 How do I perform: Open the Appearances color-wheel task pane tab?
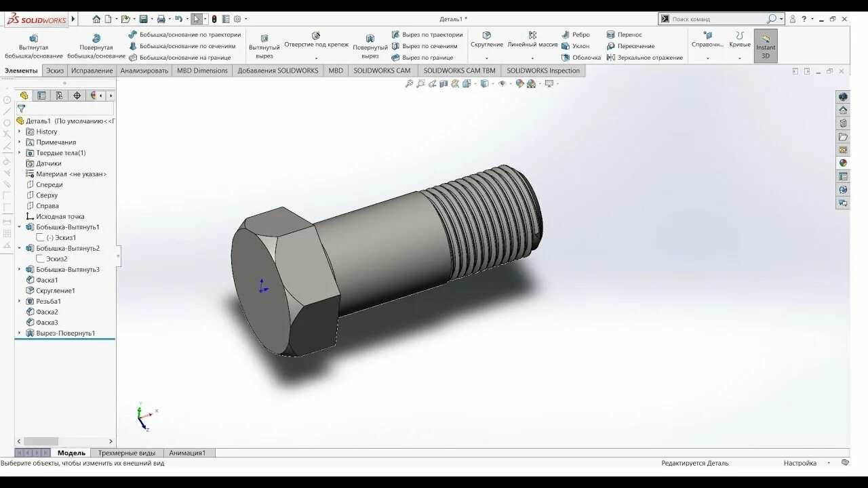pos(843,163)
